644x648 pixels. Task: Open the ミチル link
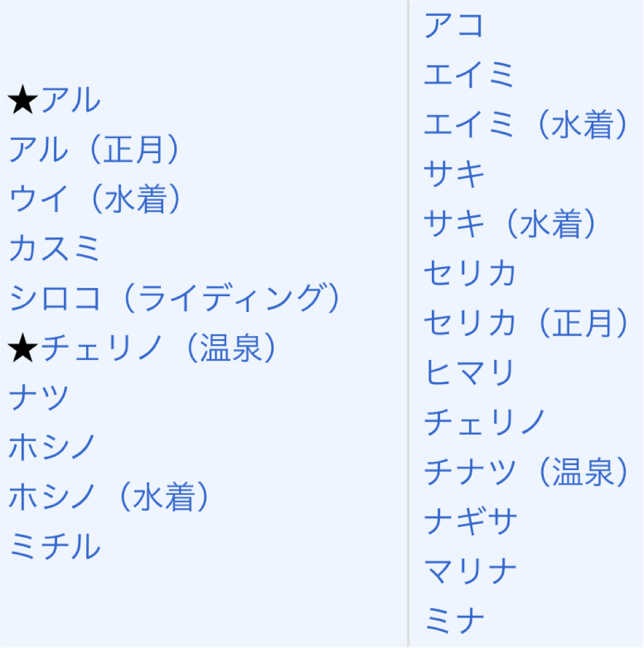coord(54,546)
